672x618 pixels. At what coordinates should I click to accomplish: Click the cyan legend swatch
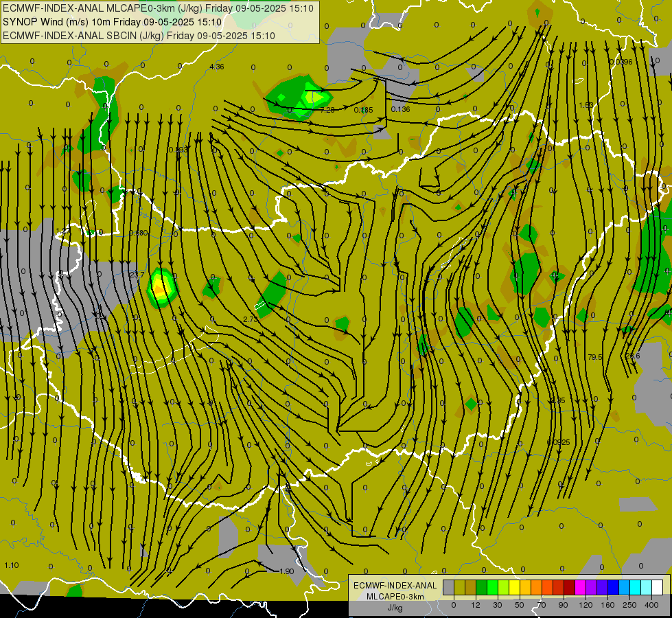click(x=636, y=587)
